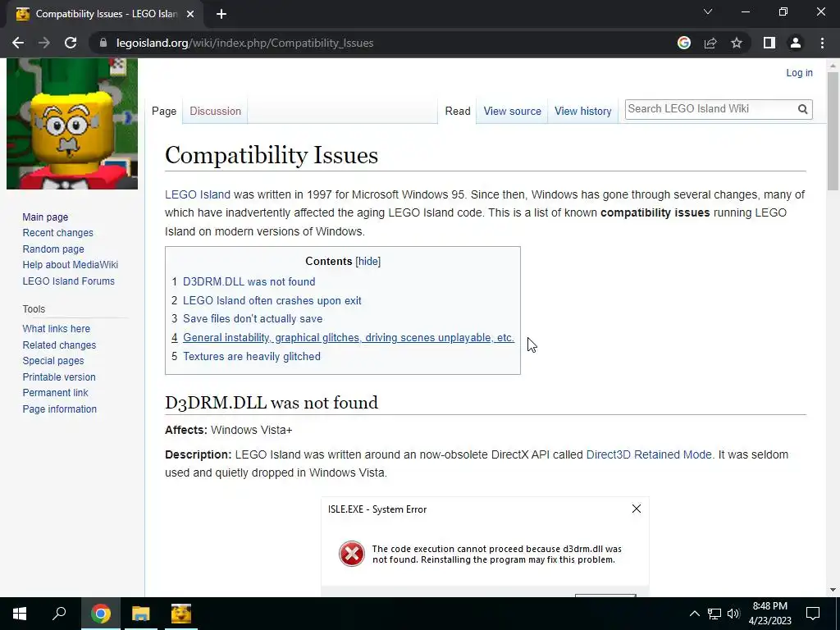
Task: Open a new tab with plus icon
Action: click(x=221, y=14)
